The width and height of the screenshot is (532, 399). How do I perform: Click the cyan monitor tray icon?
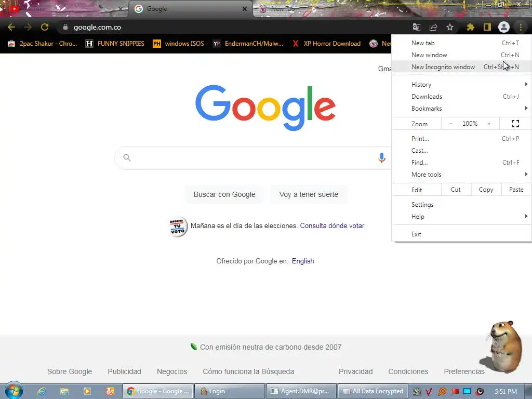pos(467,392)
